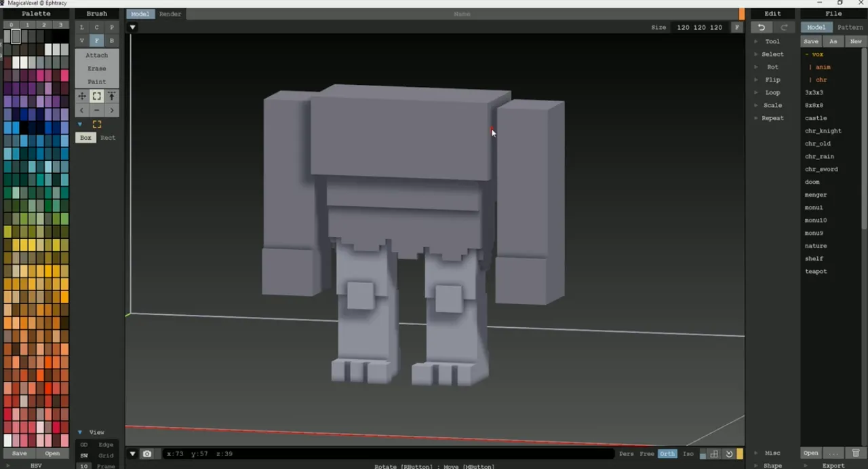Viewport: 868px width, 469px height.
Task: Select palette page 1 tab
Action: [28, 24]
